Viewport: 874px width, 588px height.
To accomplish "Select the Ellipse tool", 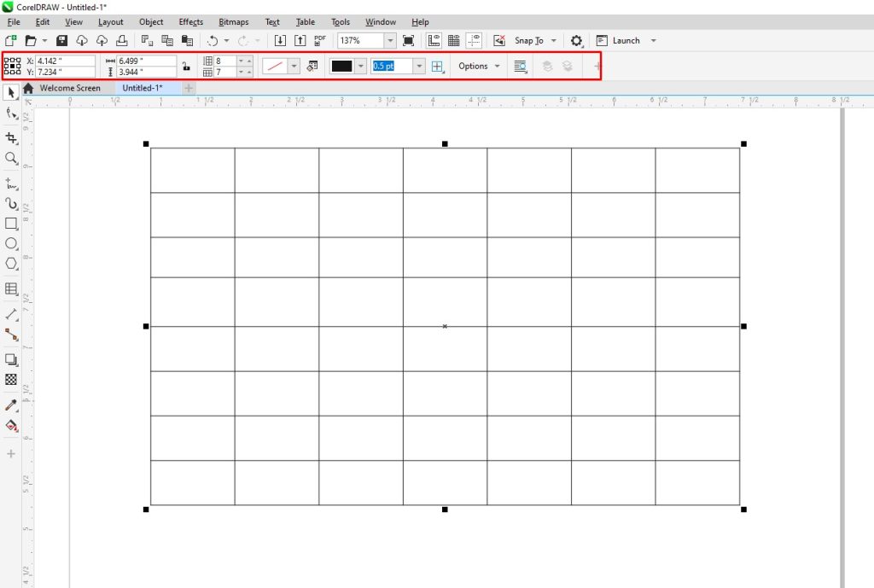I will (12, 245).
